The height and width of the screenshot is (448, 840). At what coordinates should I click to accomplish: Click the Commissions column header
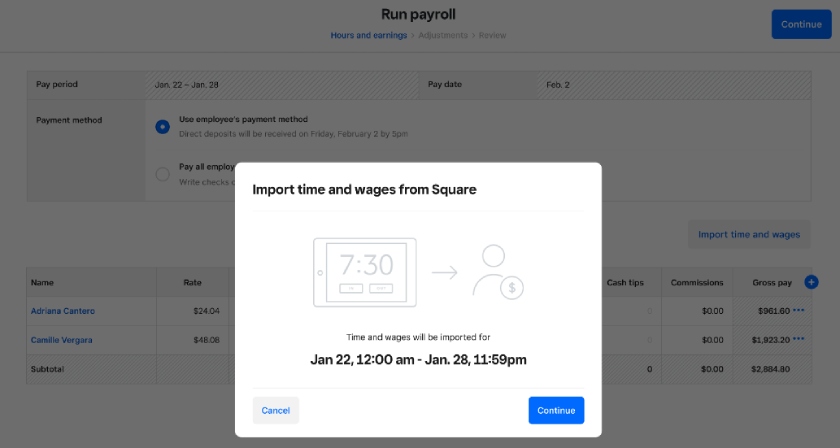697,282
